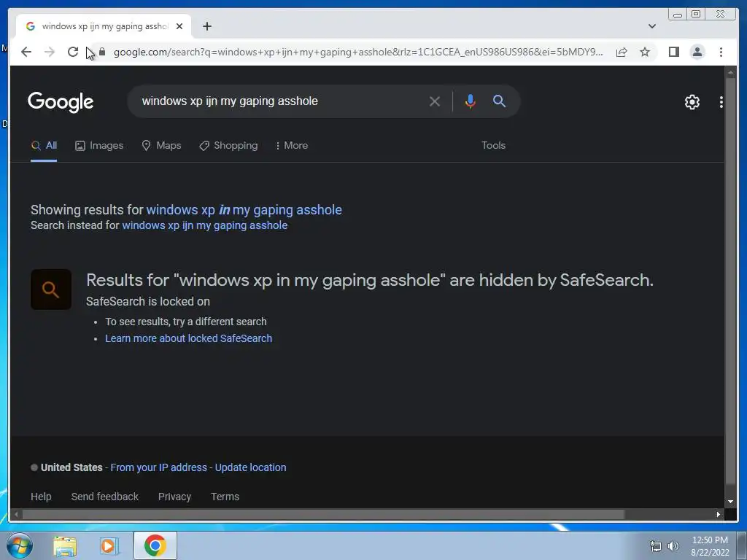This screenshot has height=560, width=747.
Task: Open the search Tools options
Action: 493,146
